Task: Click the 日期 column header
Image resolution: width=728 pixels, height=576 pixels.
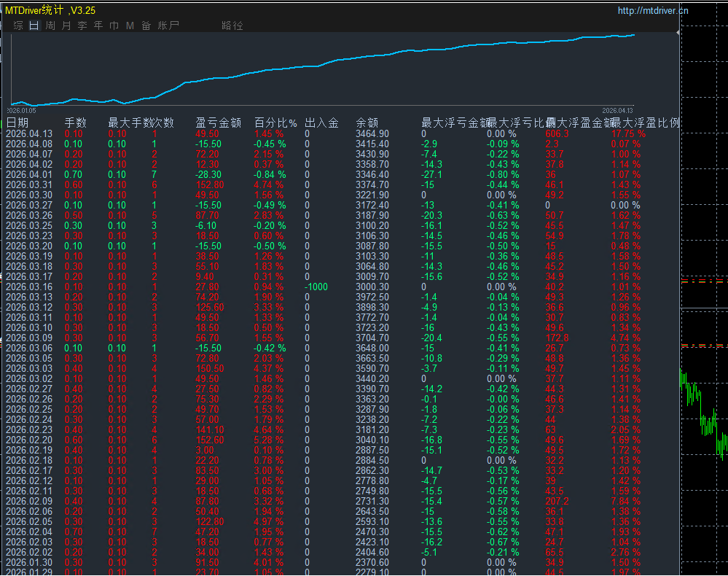Action: (17, 122)
